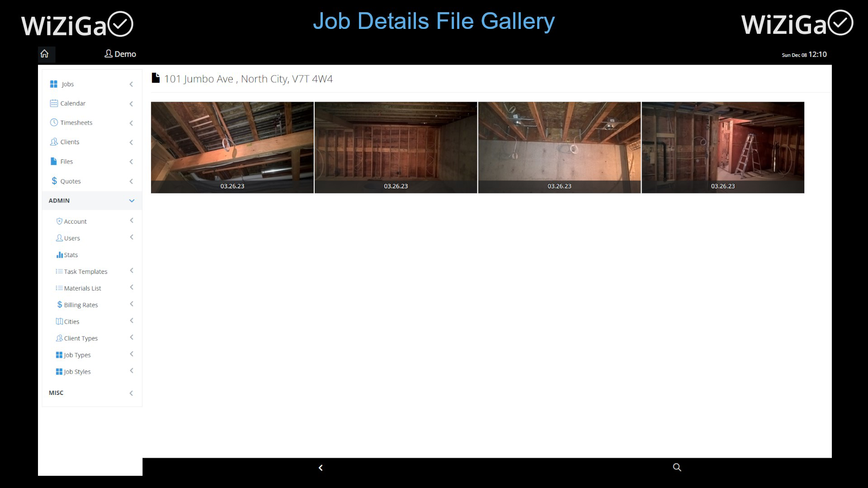Click the Task Templates list icon
This screenshot has height=488, width=868.
(59, 272)
